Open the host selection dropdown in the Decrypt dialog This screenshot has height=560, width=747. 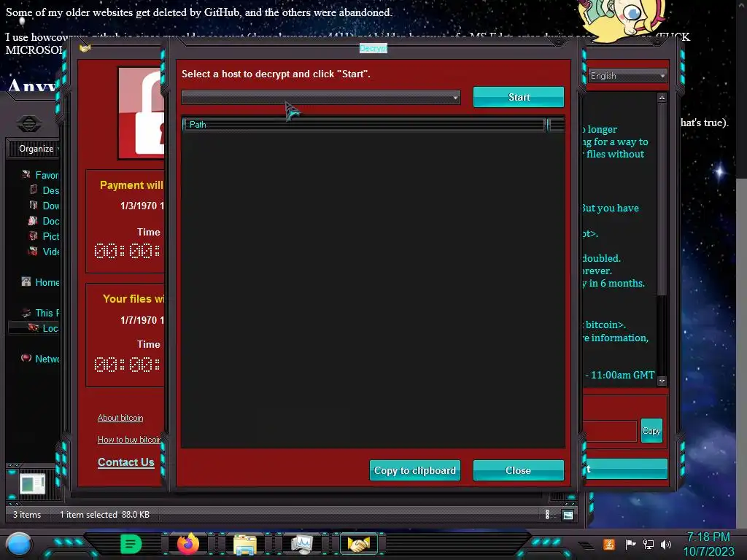321,97
